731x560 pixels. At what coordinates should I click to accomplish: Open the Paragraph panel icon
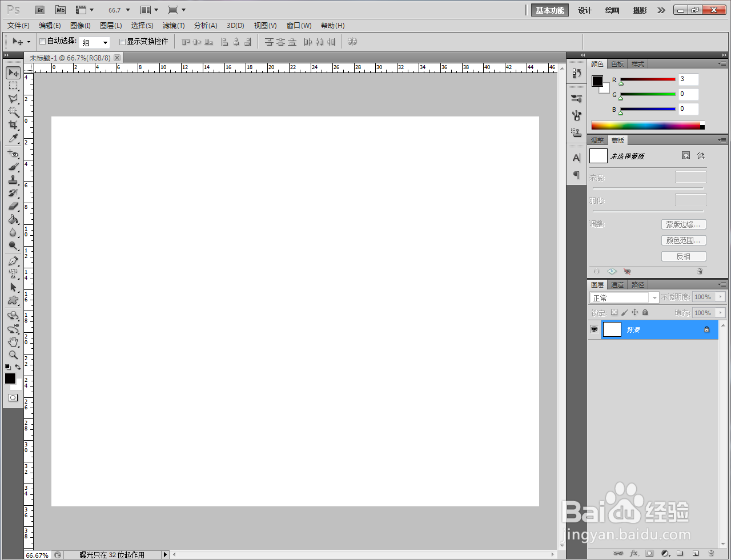point(577,175)
